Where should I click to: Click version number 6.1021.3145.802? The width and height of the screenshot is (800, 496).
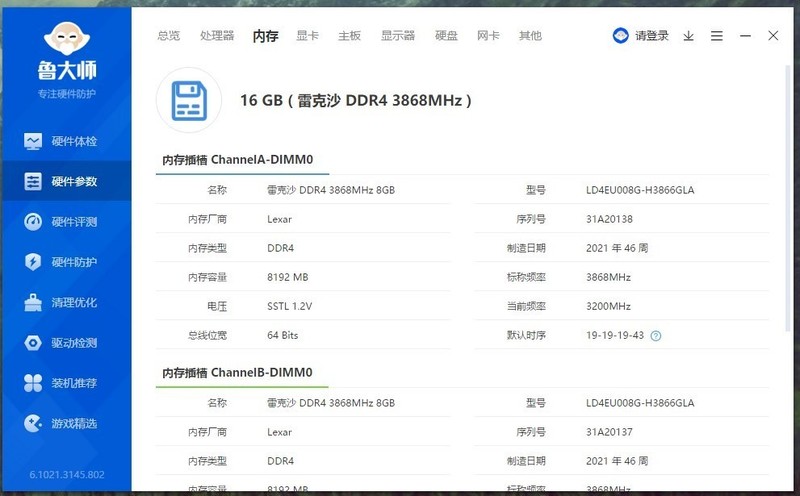click(67, 475)
